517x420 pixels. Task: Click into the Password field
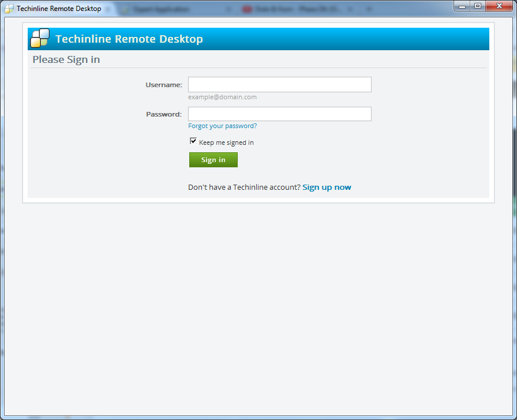[279, 114]
